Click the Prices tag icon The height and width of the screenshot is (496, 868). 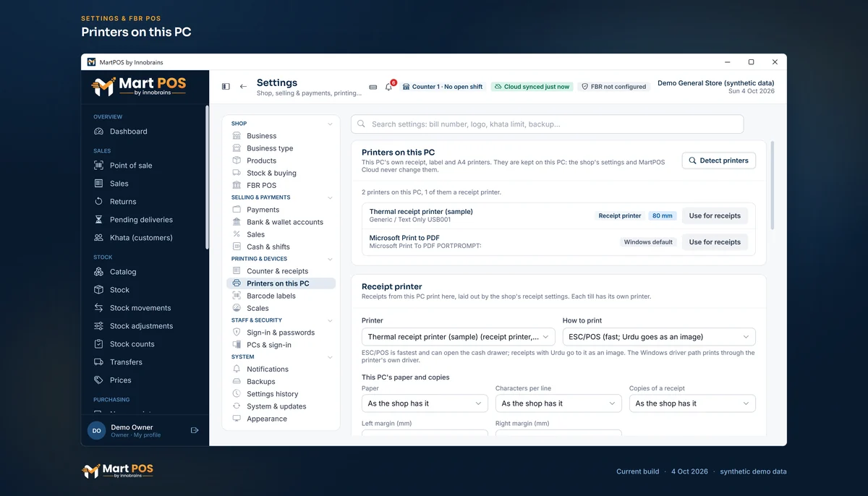98,380
